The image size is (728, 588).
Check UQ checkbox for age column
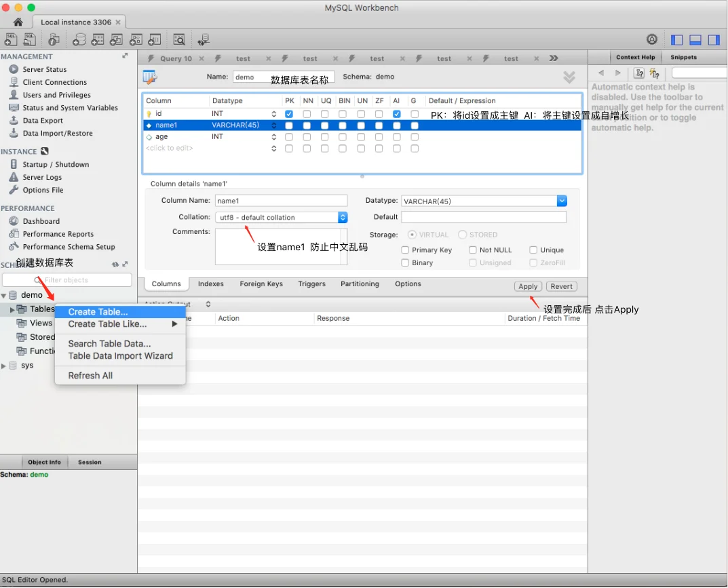(x=324, y=137)
